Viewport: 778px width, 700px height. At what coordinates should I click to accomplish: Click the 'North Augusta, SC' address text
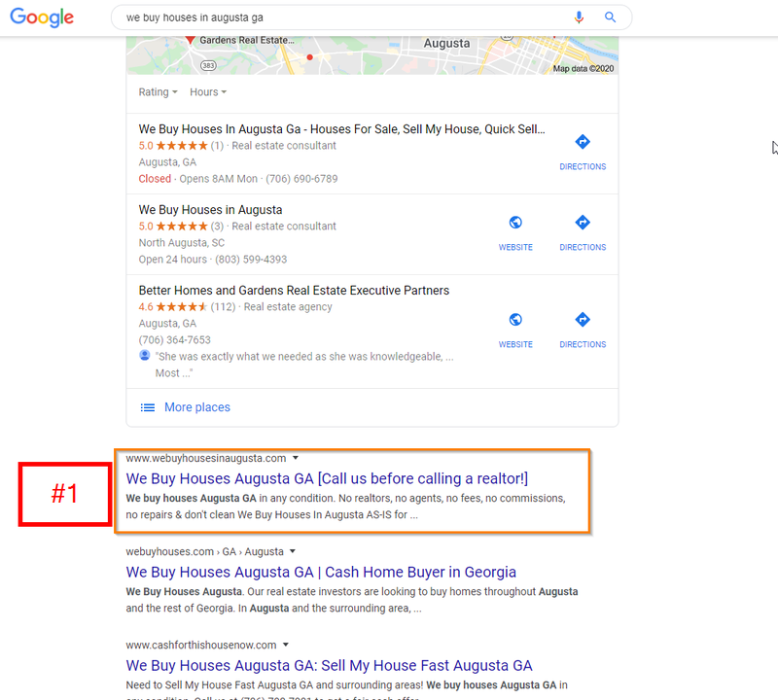pos(182,243)
